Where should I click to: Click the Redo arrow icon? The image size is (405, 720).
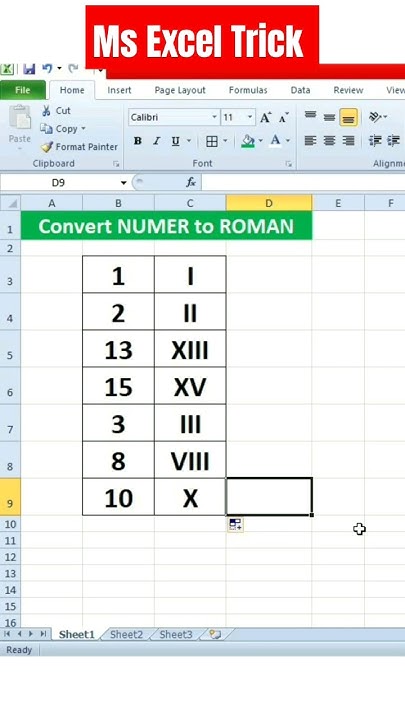coord(73,68)
